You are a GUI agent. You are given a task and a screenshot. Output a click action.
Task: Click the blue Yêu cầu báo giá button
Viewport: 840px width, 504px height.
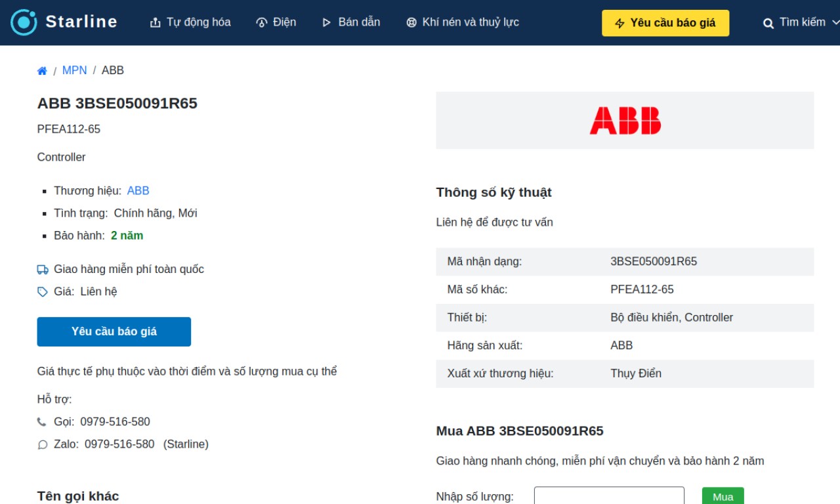tap(114, 331)
